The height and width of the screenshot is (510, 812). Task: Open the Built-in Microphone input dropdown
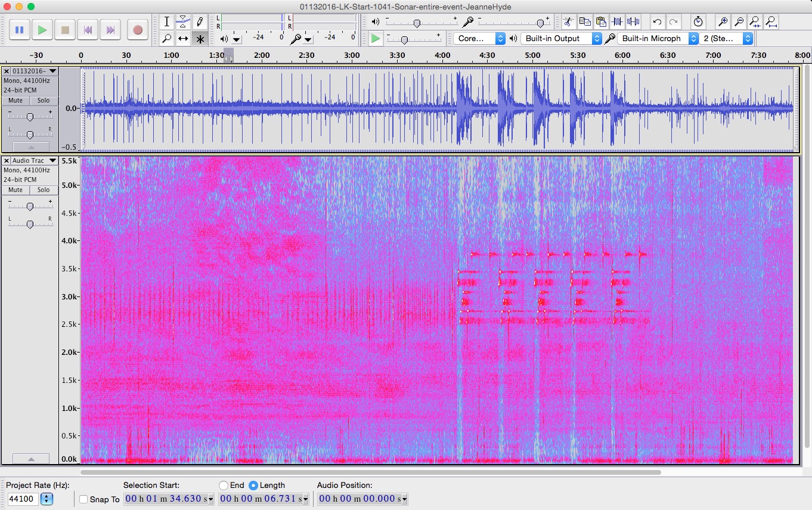click(x=658, y=38)
